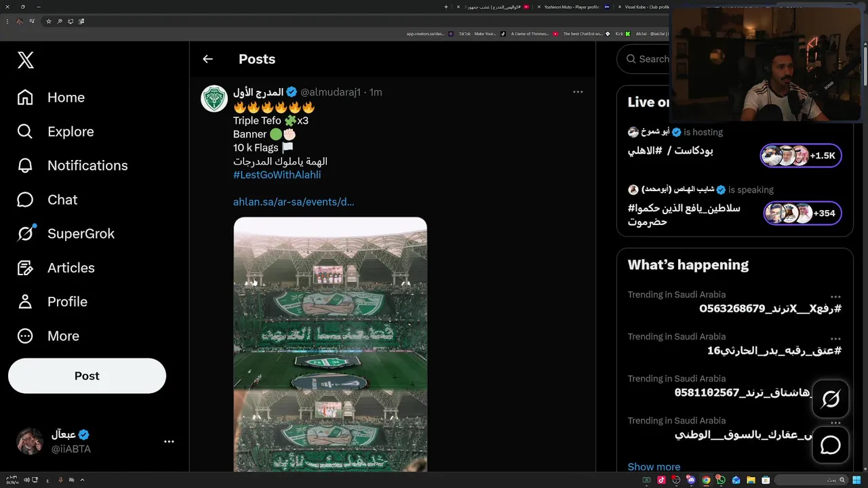Open the post's three-dot options menu

coord(578,91)
